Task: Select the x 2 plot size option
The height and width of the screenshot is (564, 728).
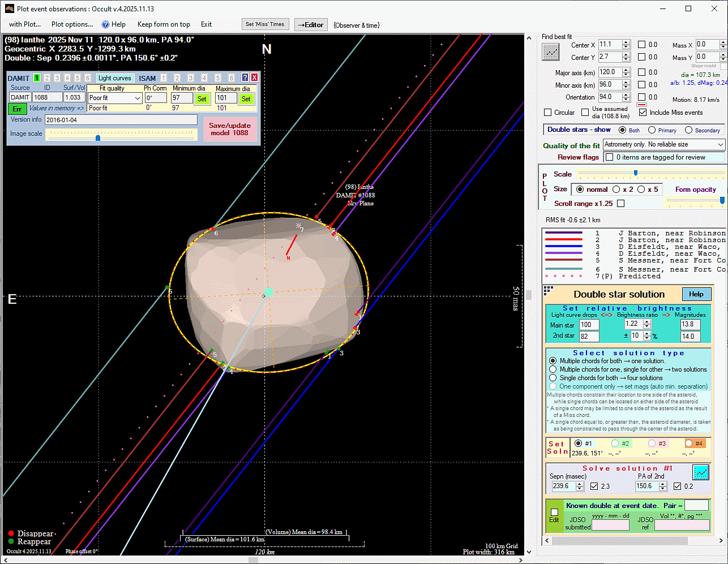Action: (616, 190)
